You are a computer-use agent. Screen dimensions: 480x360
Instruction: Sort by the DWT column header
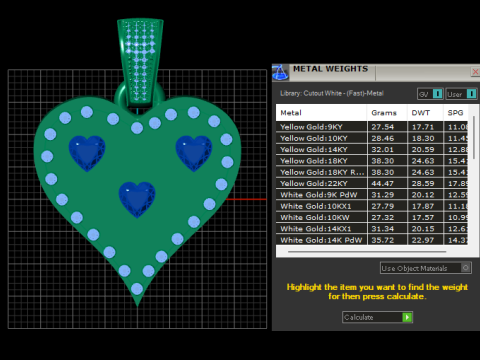[x=425, y=113]
